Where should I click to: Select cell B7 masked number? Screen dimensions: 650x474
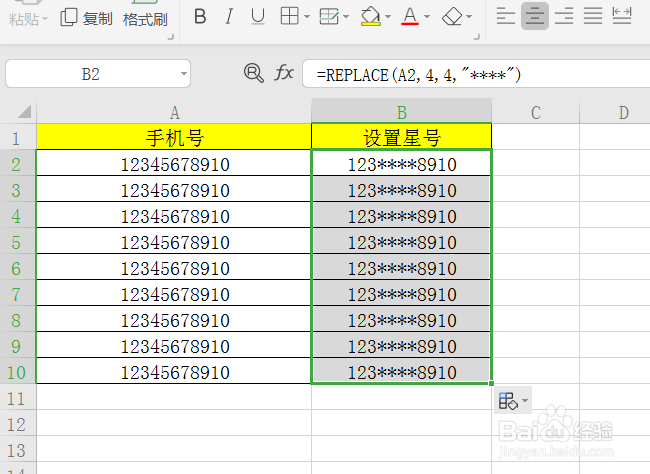tap(402, 293)
